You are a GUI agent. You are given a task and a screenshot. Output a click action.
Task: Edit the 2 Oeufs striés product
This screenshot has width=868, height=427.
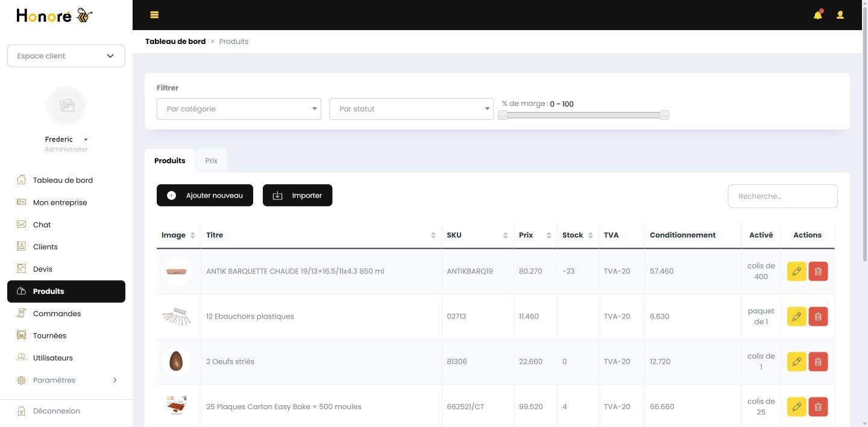pyautogui.click(x=796, y=361)
